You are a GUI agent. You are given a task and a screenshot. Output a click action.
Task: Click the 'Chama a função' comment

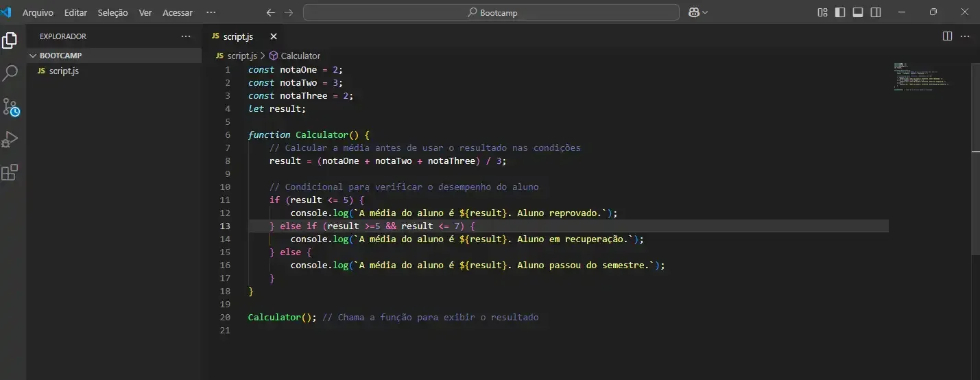(x=430, y=317)
